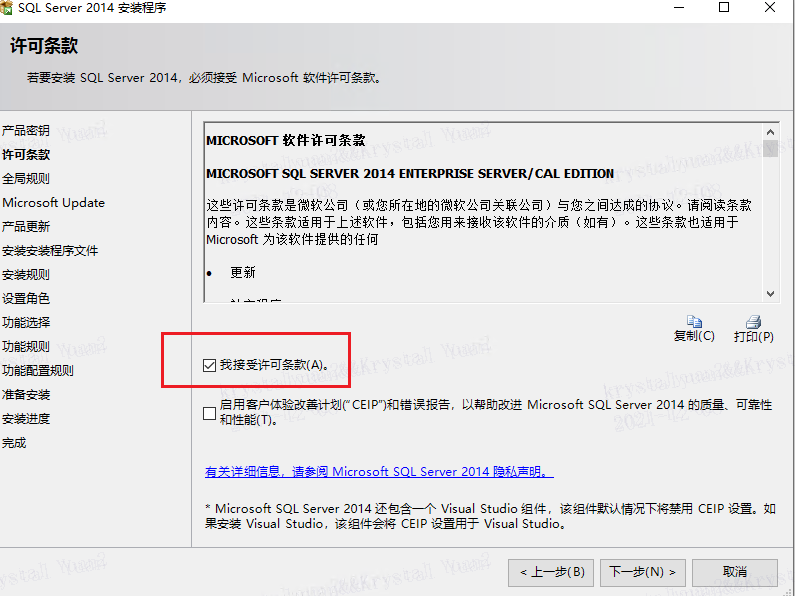Select the 安装安装程序文件 step

[50, 250]
